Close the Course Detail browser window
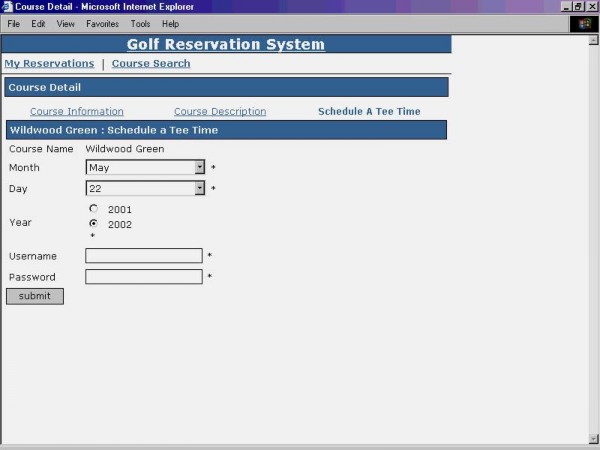The width and height of the screenshot is (600, 450). point(592,7)
